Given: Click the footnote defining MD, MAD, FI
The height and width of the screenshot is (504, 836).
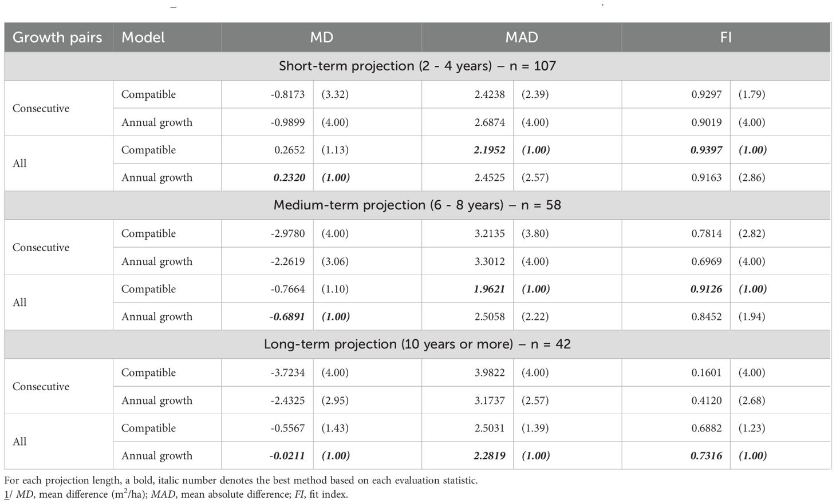Looking at the screenshot, I should click(x=176, y=494).
